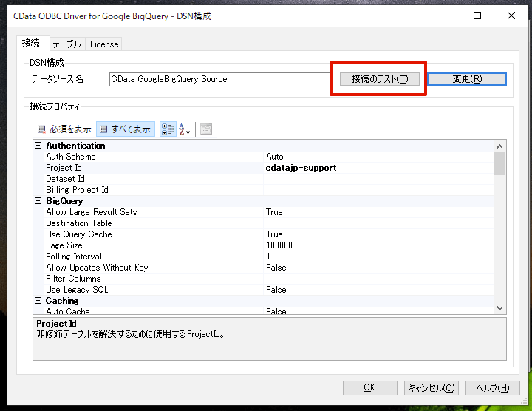Image resolution: width=532 pixels, height=411 pixels.
Task: Click the True value of Allow Large Result Sets
Action: 274,212
